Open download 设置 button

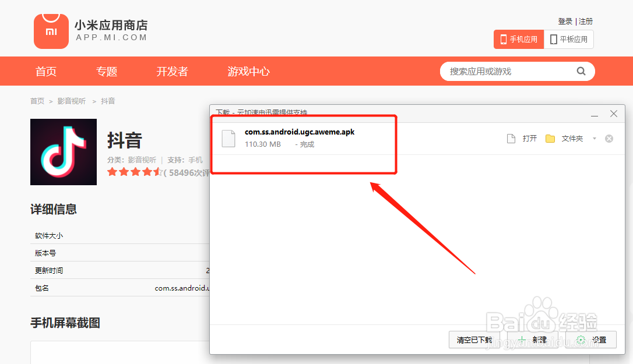tap(591, 340)
